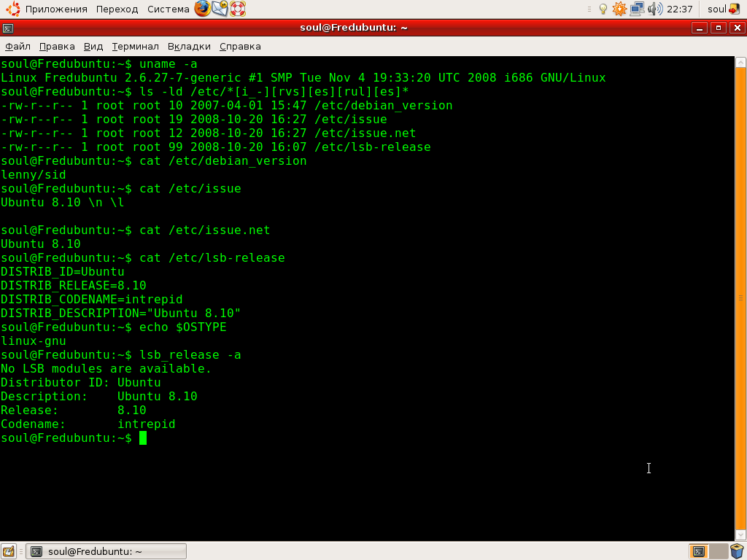Switch to the second workspace
This screenshot has height=560, width=747.
719,551
